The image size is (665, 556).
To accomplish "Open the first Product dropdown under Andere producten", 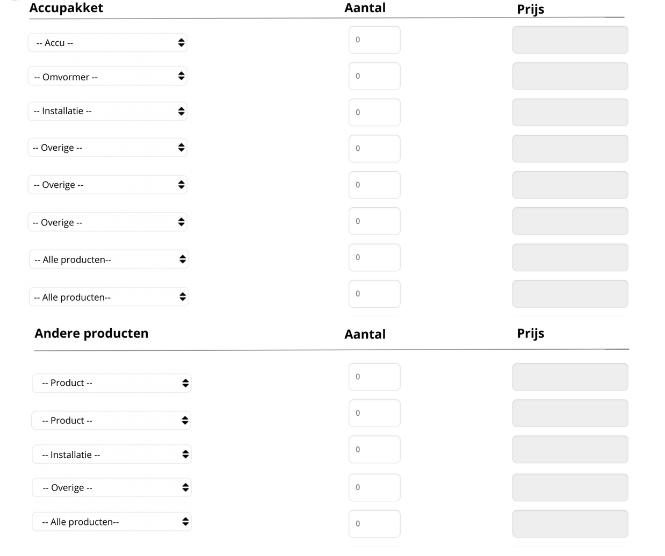I will (111, 383).
